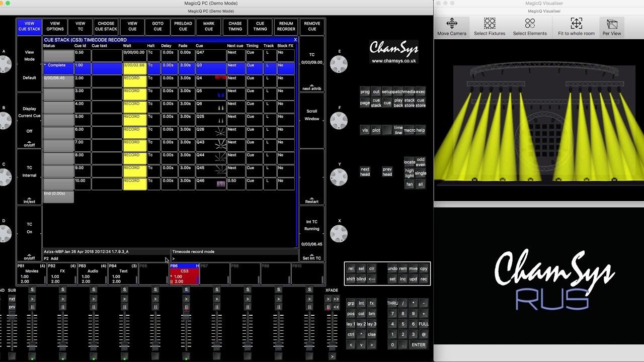This screenshot has width=644, height=362.
Task: Open View Cue Stack soft button
Action: point(30,27)
